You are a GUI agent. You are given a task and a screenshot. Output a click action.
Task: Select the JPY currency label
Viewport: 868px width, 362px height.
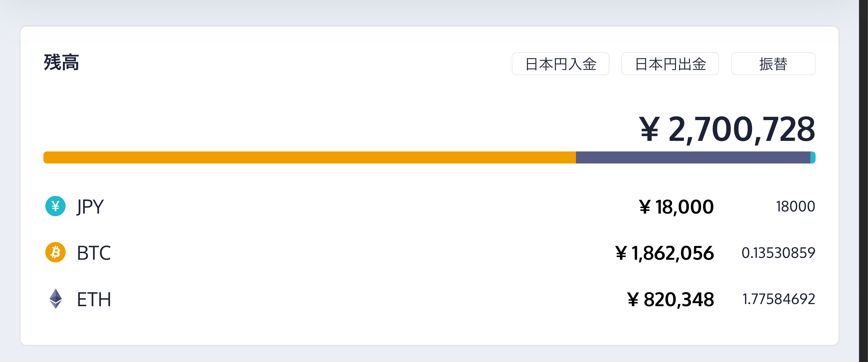tap(90, 206)
